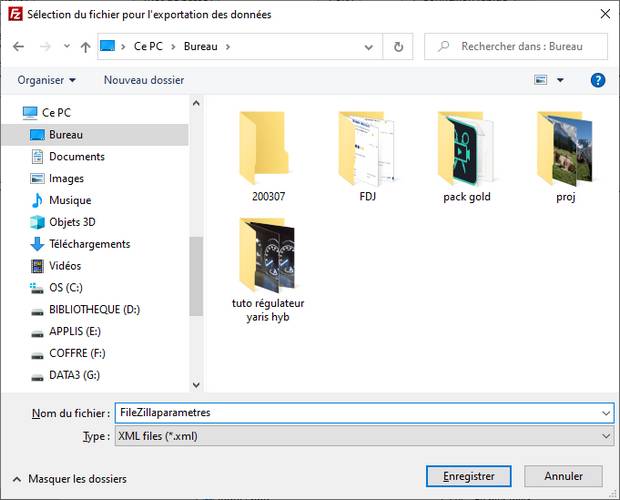Click the magnifier search icon
This screenshot has height=500, width=620.
point(444,46)
